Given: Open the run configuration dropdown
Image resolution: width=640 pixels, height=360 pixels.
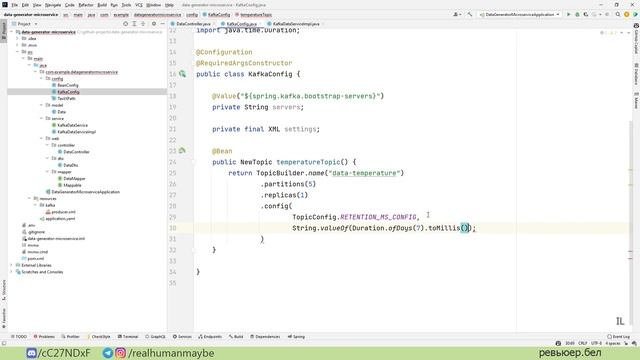Looking at the screenshot, I should (x=520, y=14).
